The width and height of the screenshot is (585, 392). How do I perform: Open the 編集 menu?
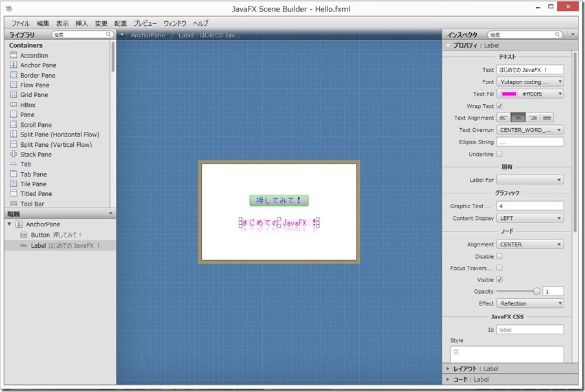43,23
